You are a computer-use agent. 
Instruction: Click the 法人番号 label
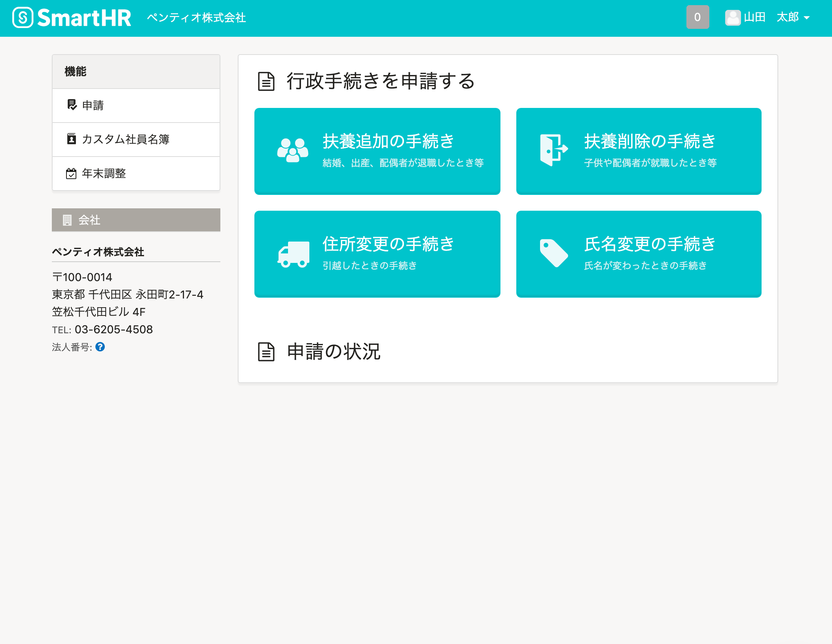click(x=72, y=347)
